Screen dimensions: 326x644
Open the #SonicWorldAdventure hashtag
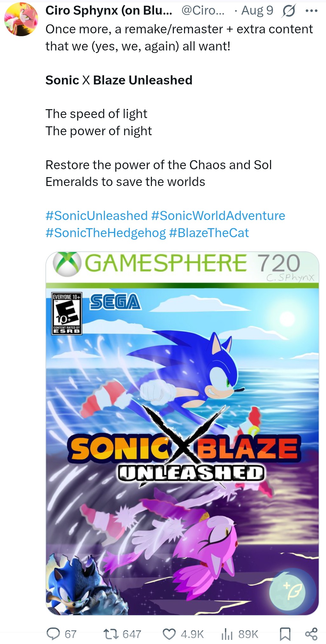click(218, 216)
